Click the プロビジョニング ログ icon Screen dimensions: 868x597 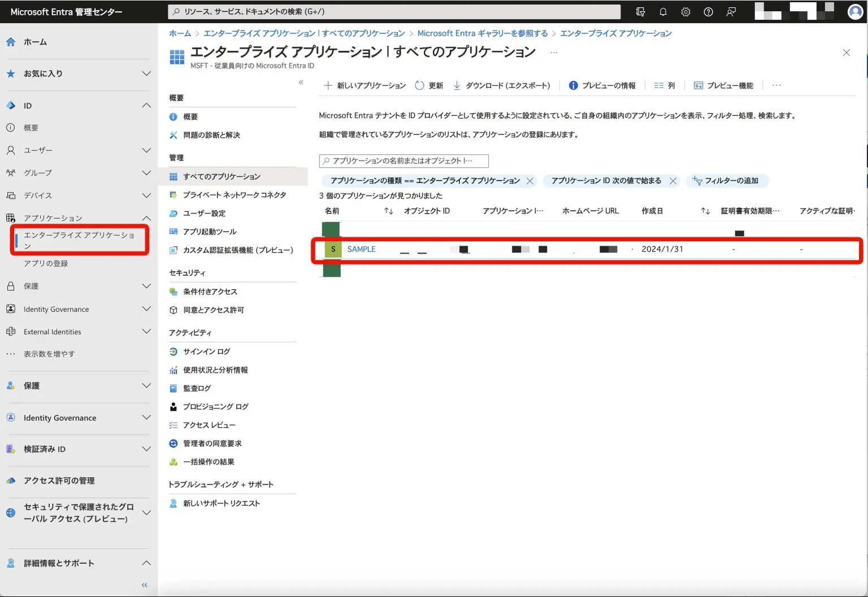tap(173, 407)
